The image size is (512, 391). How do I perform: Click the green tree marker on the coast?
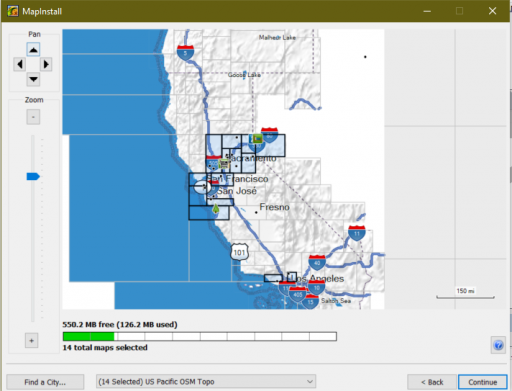coord(216,209)
